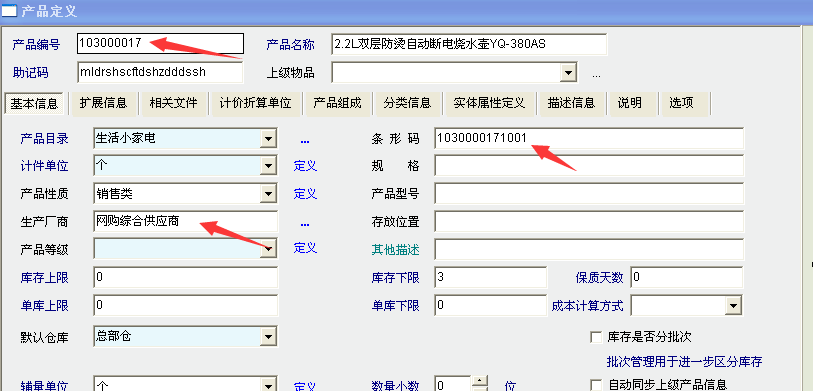Click the 单库上限 input field
Image resolution: width=813 pixels, height=391 pixels.
point(186,305)
